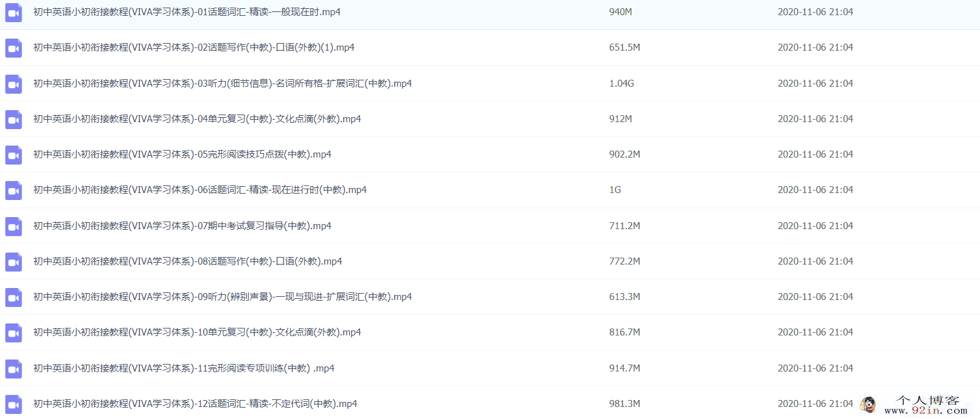Click the video icon for 10单元复习 file

[14, 332]
